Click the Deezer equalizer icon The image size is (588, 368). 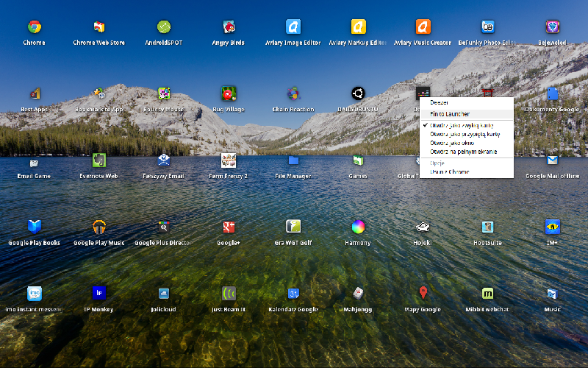pyautogui.click(x=423, y=92)
